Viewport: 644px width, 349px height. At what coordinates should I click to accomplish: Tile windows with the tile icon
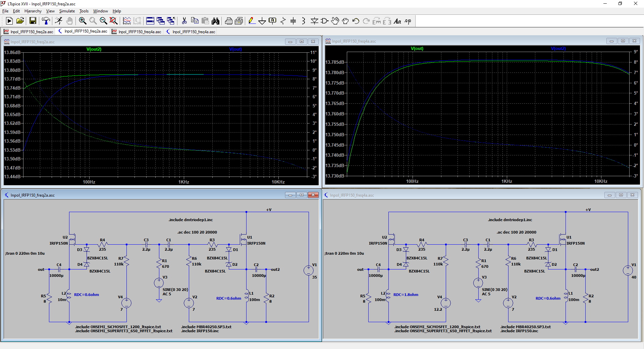[150, 21]
